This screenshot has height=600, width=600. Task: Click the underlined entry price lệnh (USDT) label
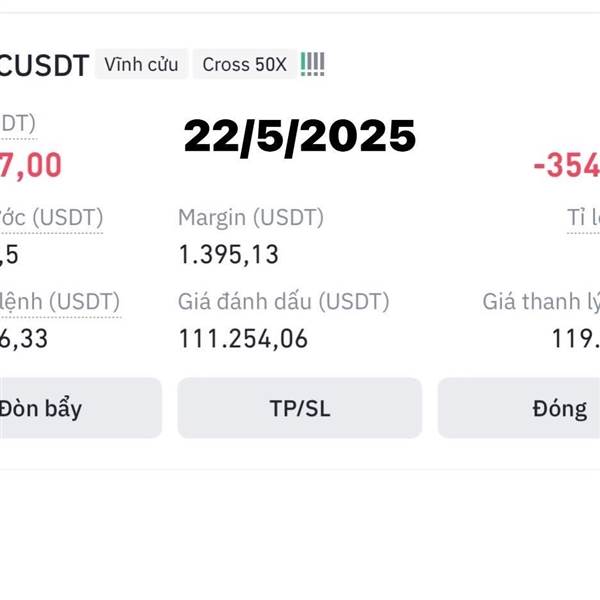point(60,303)
